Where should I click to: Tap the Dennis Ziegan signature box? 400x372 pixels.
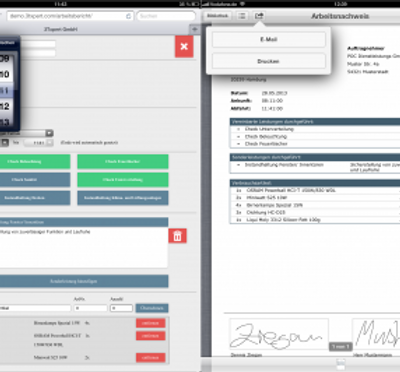pos(279,334)
